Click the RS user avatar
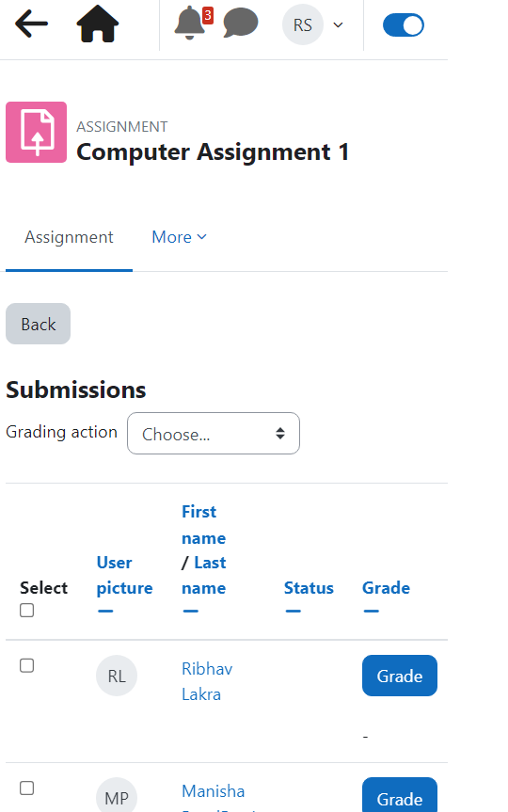 point(302,24)
